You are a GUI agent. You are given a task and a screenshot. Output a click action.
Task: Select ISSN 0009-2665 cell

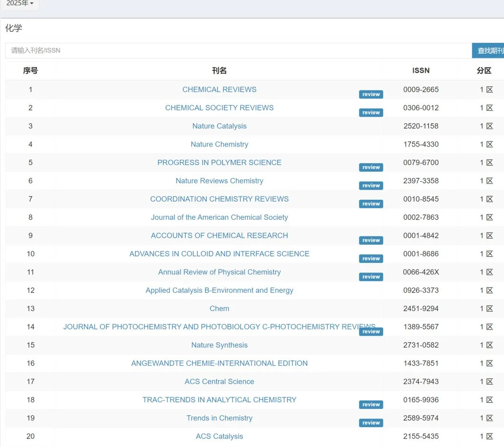(x=421, y=89)
